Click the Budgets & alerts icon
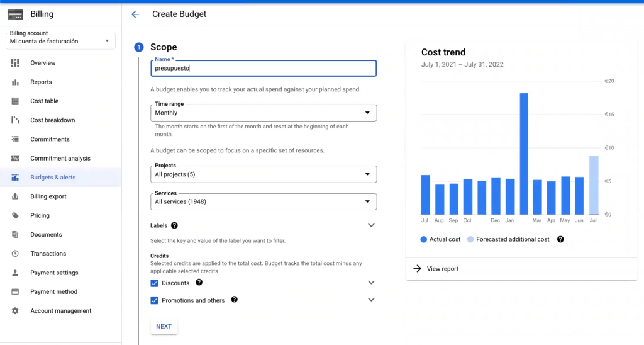The image size is (644, 345). coord(15,178)
